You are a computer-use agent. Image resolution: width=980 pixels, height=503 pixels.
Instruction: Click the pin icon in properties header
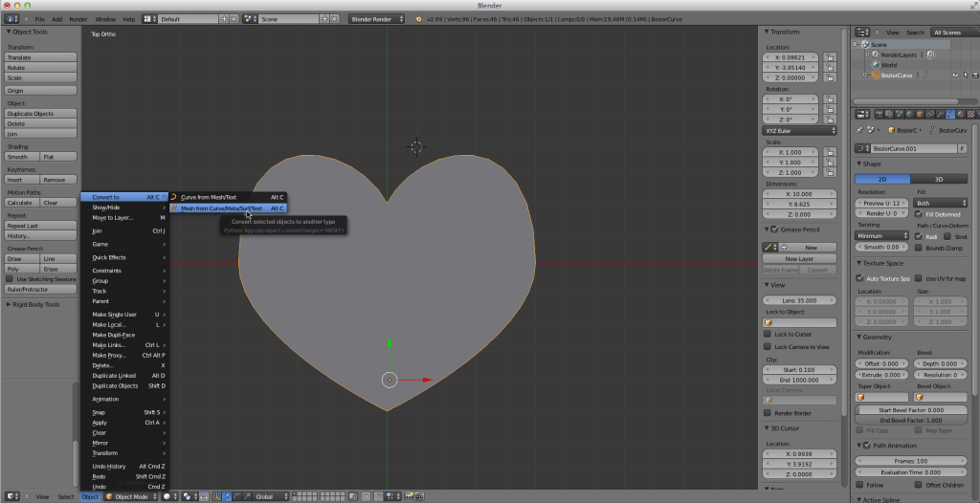tap(861, 129)
